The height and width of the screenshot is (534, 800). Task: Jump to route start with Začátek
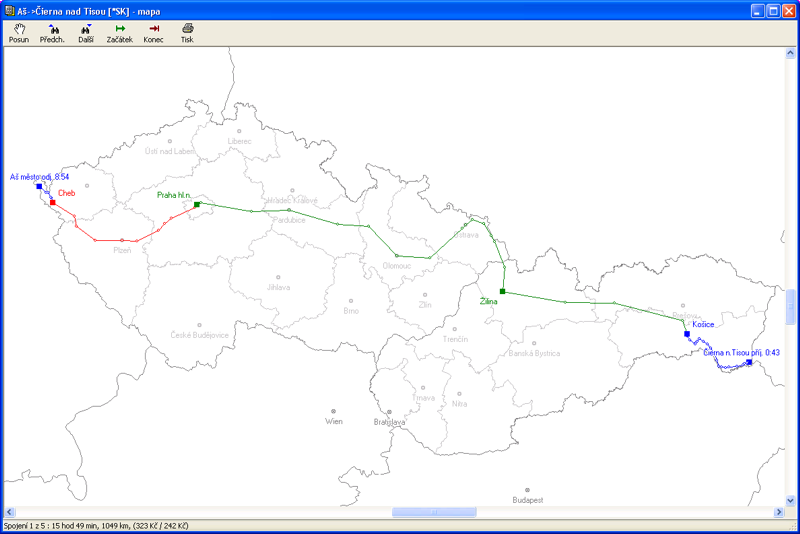pos(120,33)
